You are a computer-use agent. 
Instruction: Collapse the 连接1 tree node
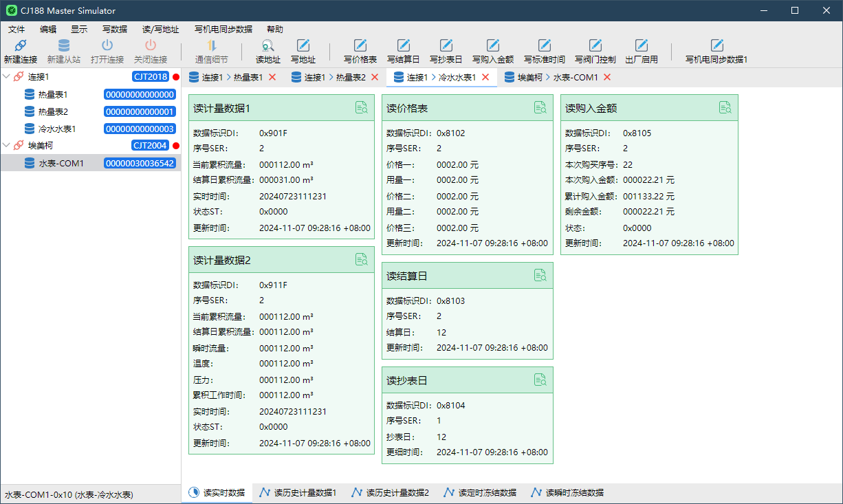click(x=8, y=77)
